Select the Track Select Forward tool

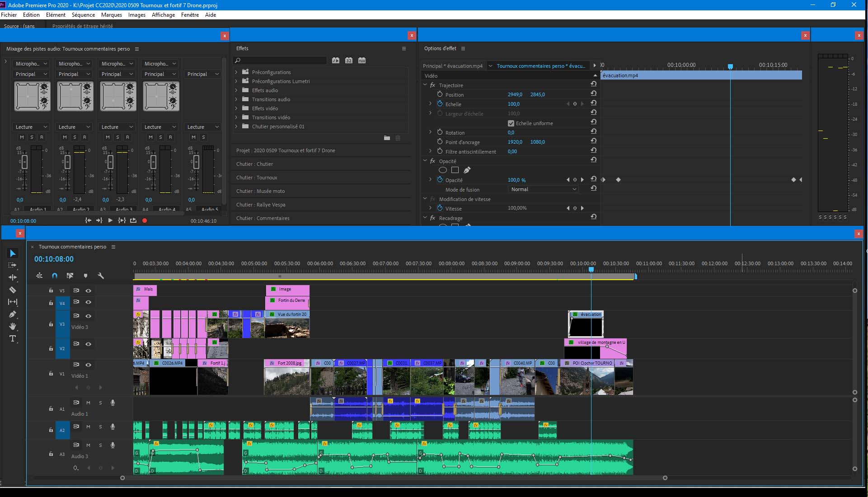[x=13, y=265]
